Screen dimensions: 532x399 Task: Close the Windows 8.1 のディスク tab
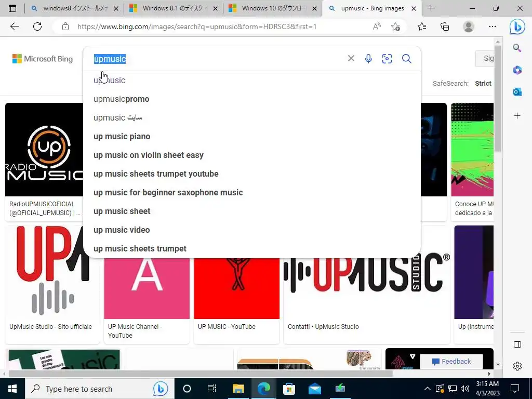tap(215, 8)
